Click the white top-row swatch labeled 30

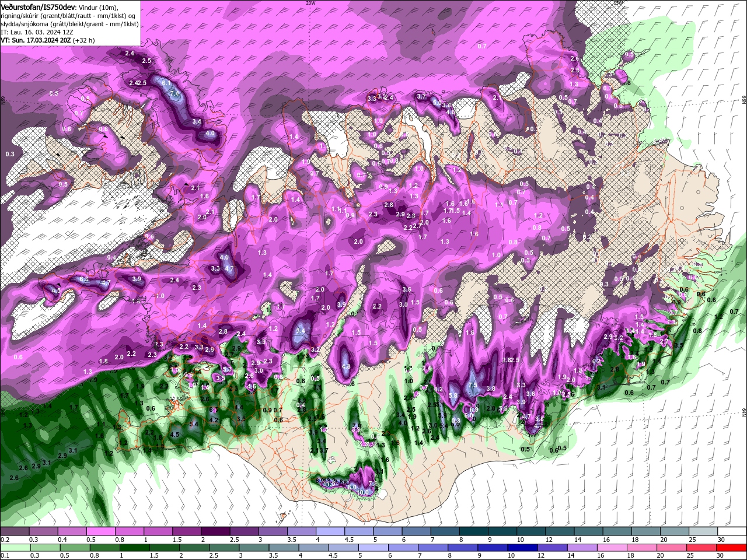click(x=731, y=531)
